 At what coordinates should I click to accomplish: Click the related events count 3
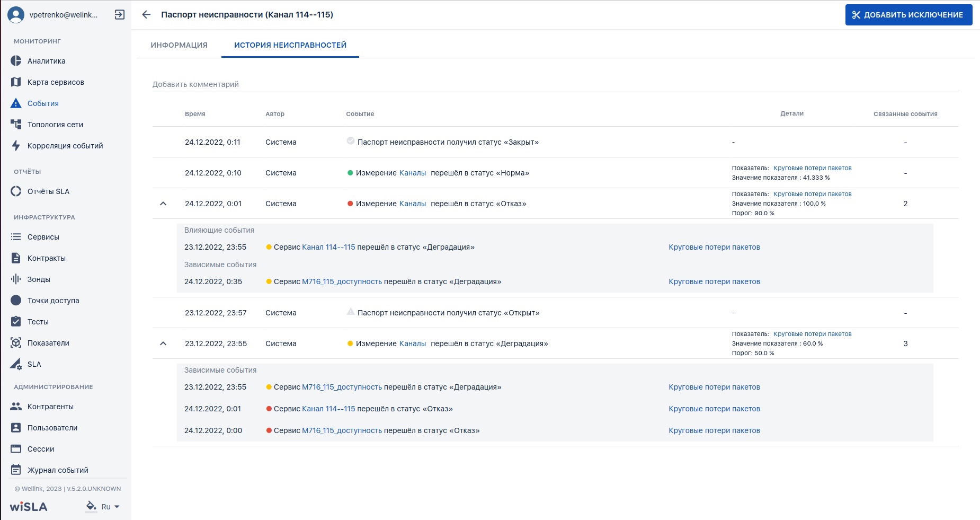(x=905, y=343)
